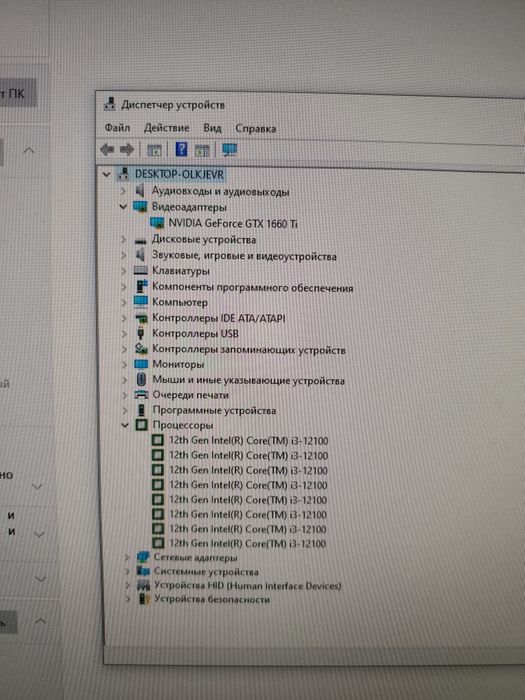Collapse the top chevron in the background settings window
The width and height of the screenshot is (525, 700).
coord(29,150)
